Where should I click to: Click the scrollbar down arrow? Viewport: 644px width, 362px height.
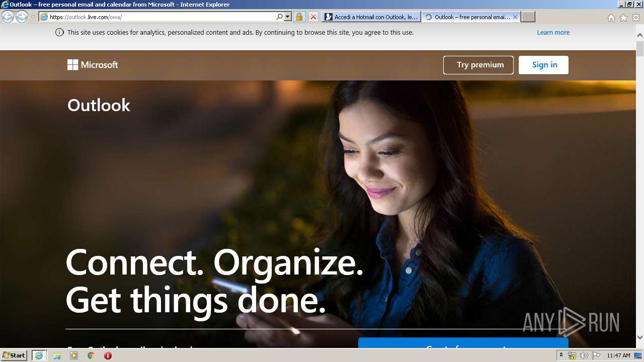[x=640, y=337]
